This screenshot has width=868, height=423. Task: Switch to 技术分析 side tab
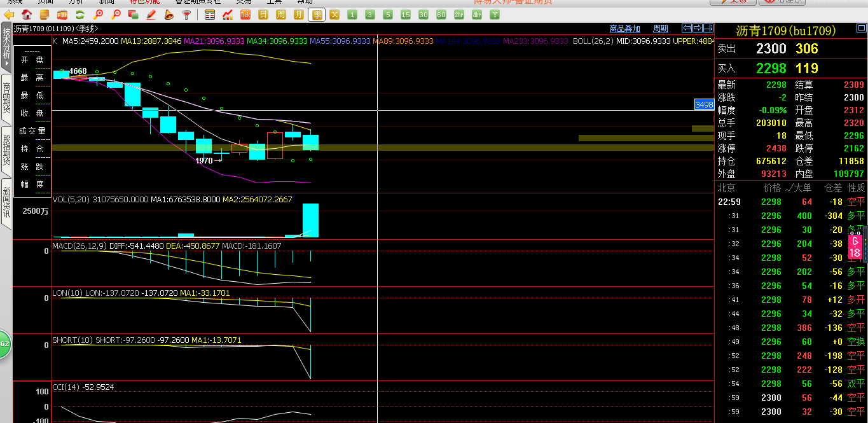coord(6,47)
